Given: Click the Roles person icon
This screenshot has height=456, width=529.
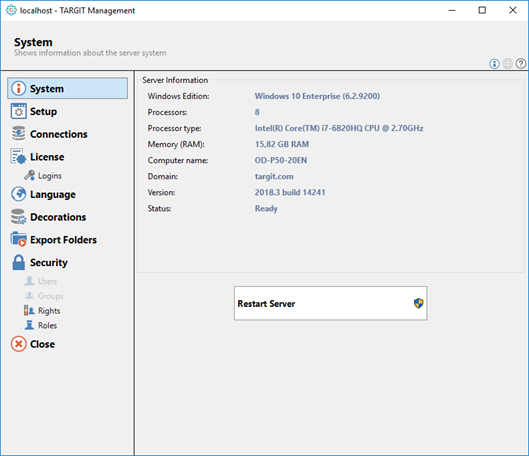Looking at the screenshot, I should pyautogui.click(x=29, y=325).
